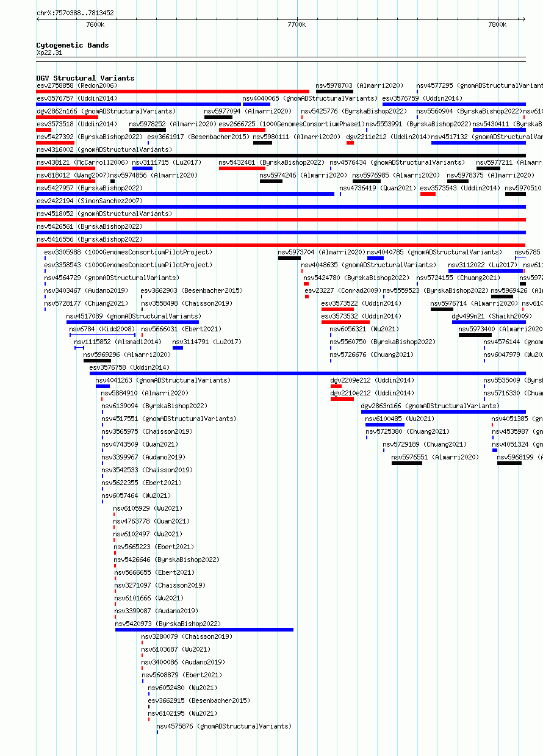Select esv3573518 (Uddin2014) label
Viewport: 543px width, 756px height.
coord(76,124)
